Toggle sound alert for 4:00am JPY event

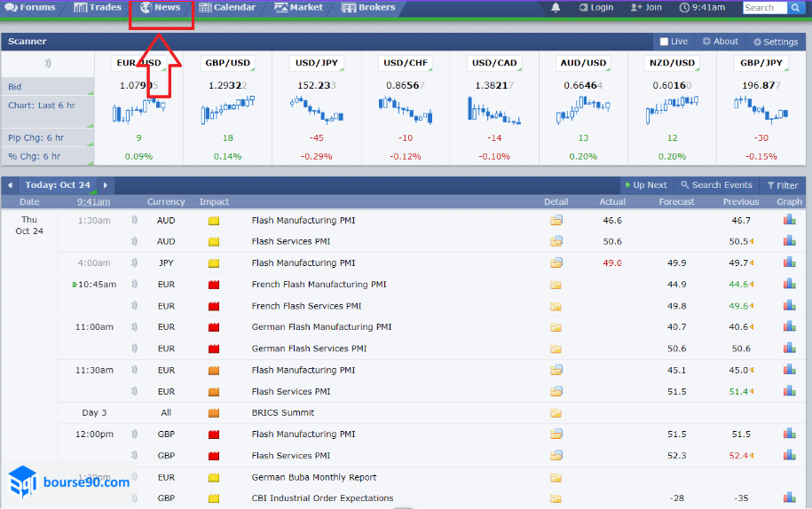135,263
